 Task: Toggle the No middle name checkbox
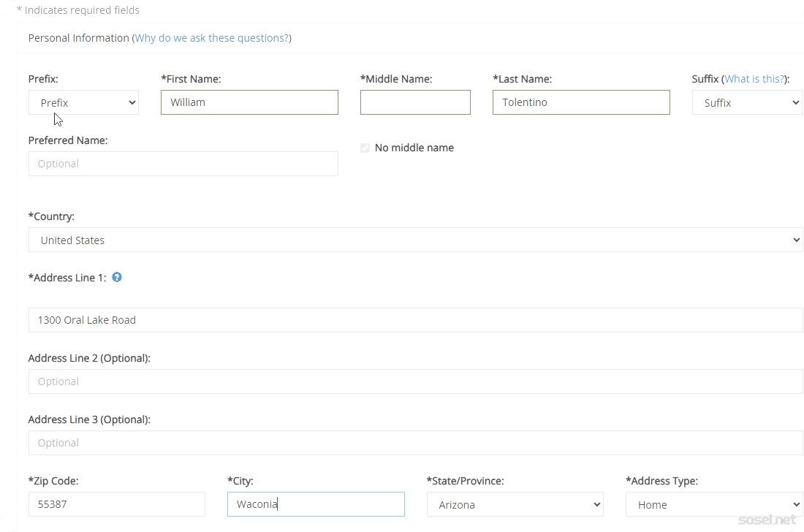tap(365, 148)
